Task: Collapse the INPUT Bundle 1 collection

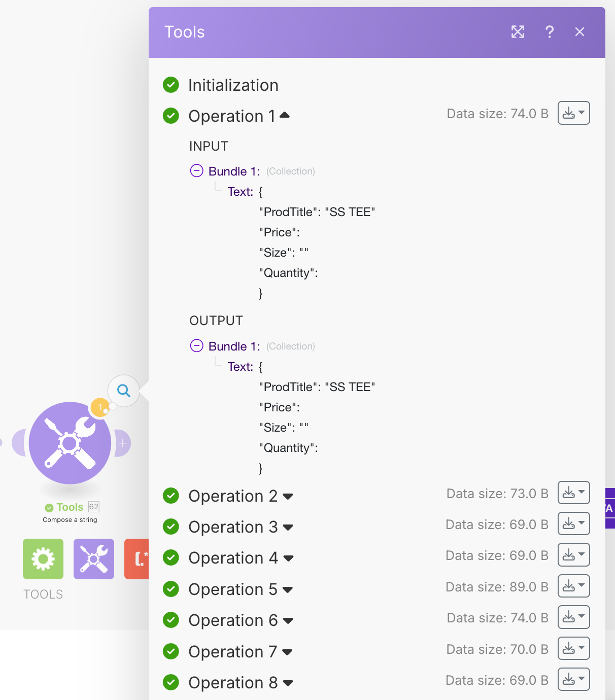Action: [x=196, y=171]
